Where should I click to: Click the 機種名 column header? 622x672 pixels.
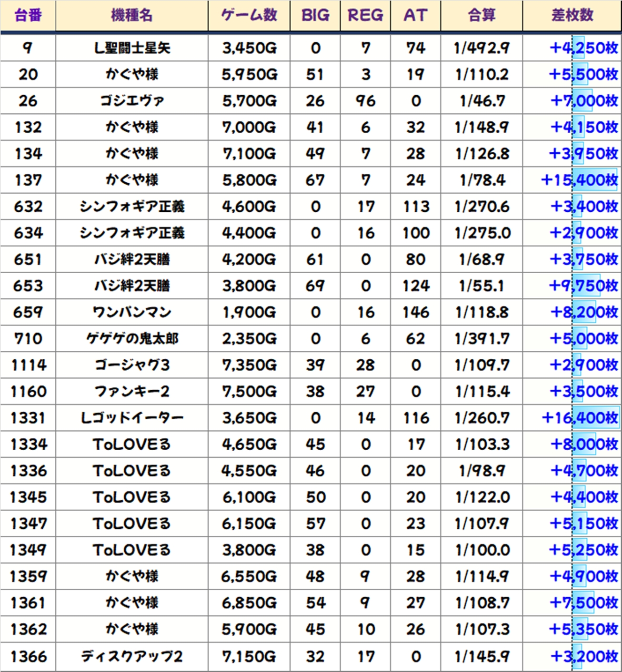point(131,15)
